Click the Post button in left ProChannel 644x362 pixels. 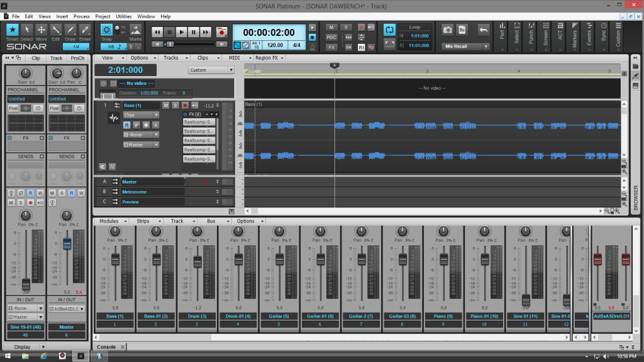coord(13,108)
